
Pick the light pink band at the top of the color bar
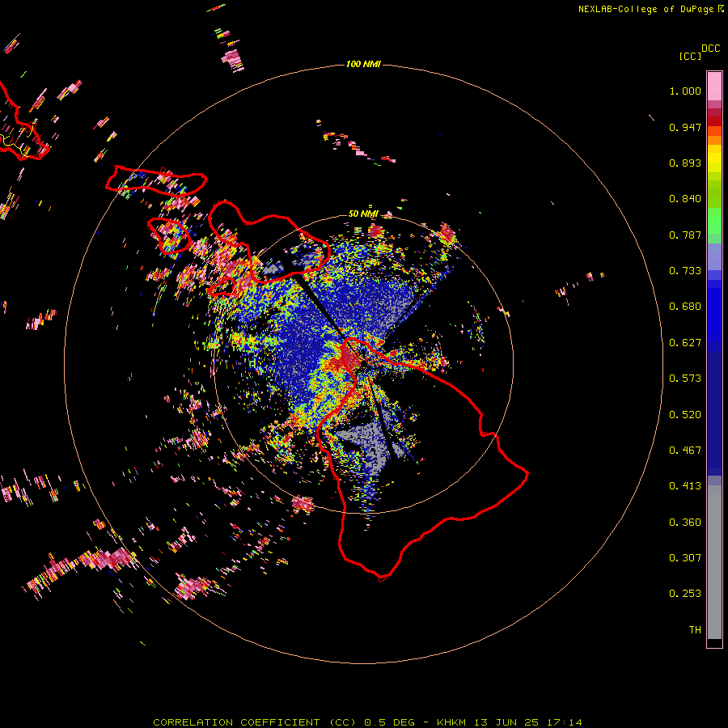click(x=714, y=86)
